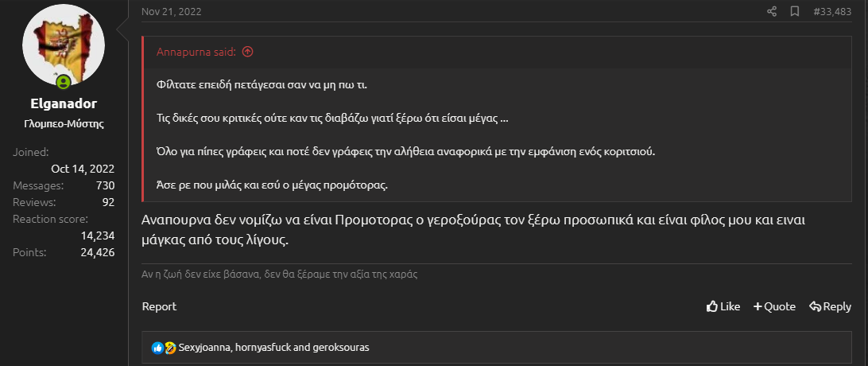Click the laughing emoji reaction icon
Screen dimensions: 868x366
pos(169,348)
